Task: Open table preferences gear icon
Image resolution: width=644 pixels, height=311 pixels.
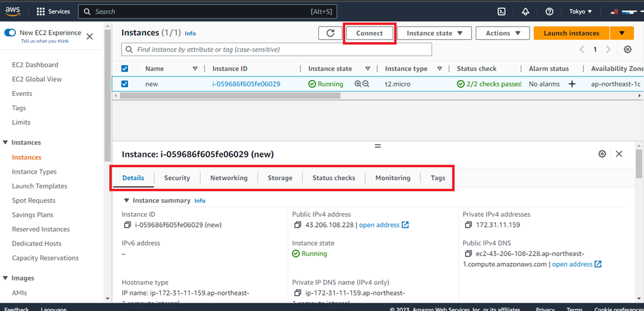Action: [627, 50]
